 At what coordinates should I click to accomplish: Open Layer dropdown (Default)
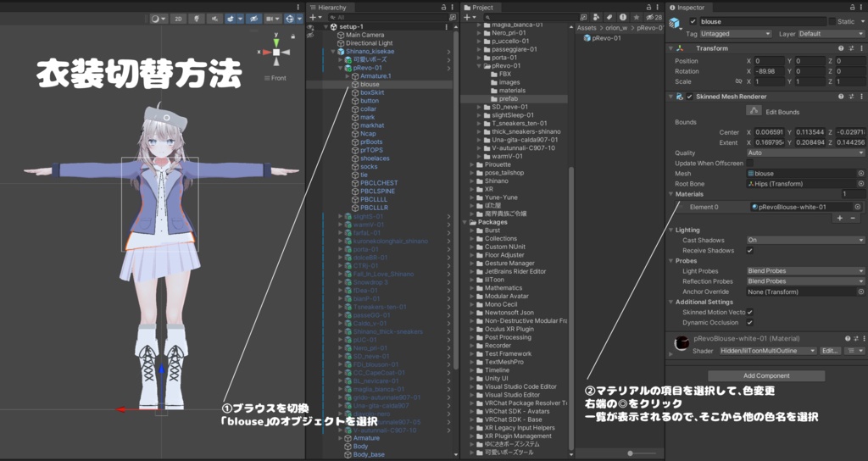(831, 34)
